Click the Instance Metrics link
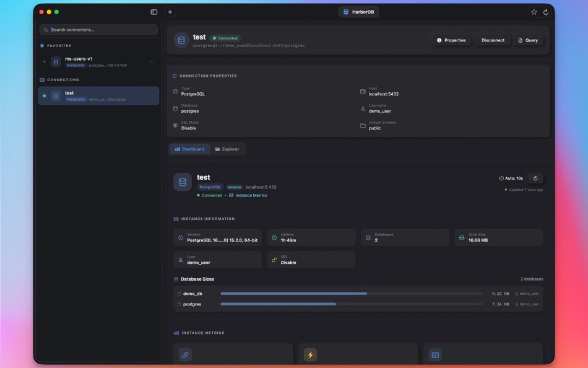588x368 pixels. click(248, 195)
